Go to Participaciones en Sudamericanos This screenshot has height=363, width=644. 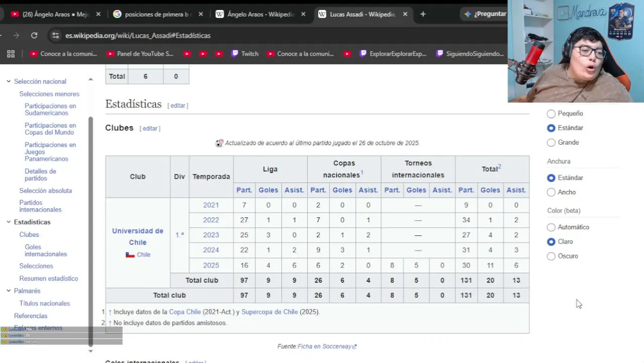click(x=50, y=109)
